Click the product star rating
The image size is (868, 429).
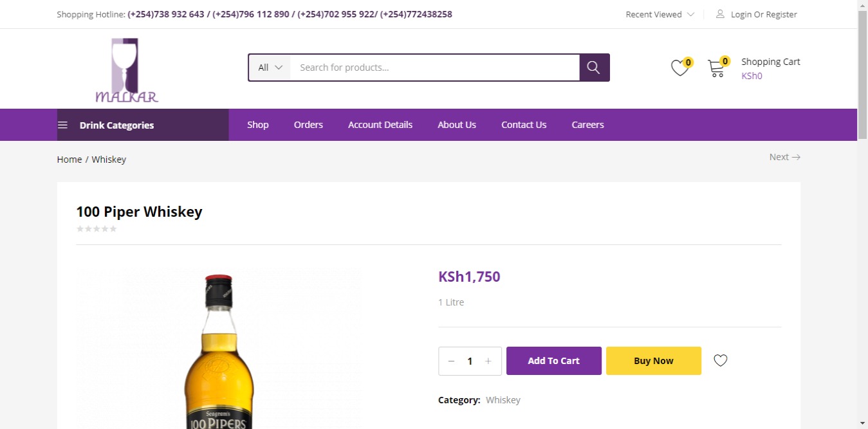pyautogui.click(x=97, y=229)
